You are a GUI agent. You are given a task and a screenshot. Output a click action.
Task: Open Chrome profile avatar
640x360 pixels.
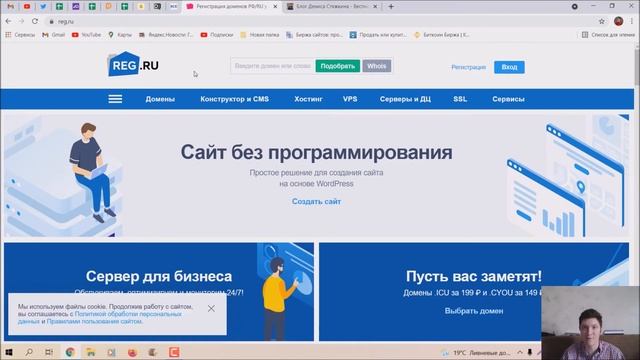(x=618, y=21)
